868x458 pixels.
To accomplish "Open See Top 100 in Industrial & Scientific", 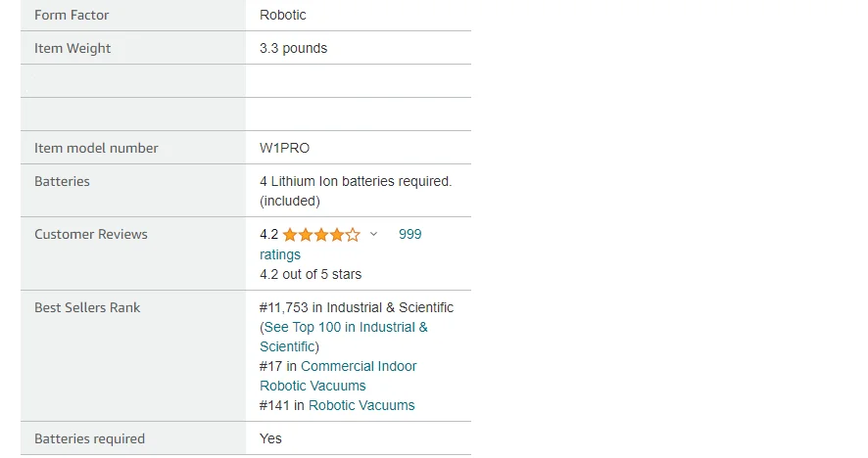I will point(344,327).
